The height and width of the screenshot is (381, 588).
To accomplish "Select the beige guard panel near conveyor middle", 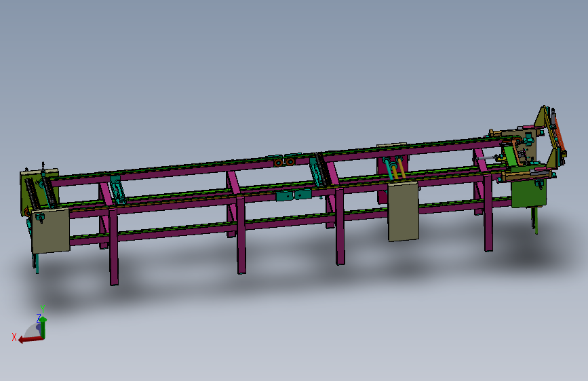I will 403,212.
